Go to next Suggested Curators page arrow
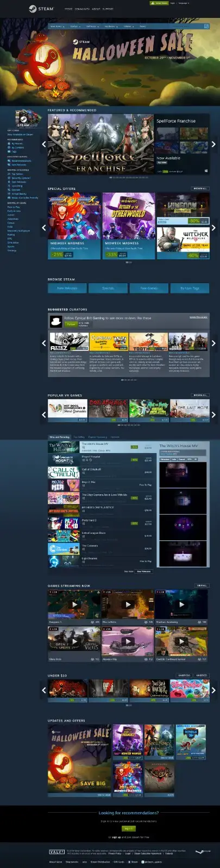Image resolution: width=220 pixels, height=868 pixels. point(213,343)
